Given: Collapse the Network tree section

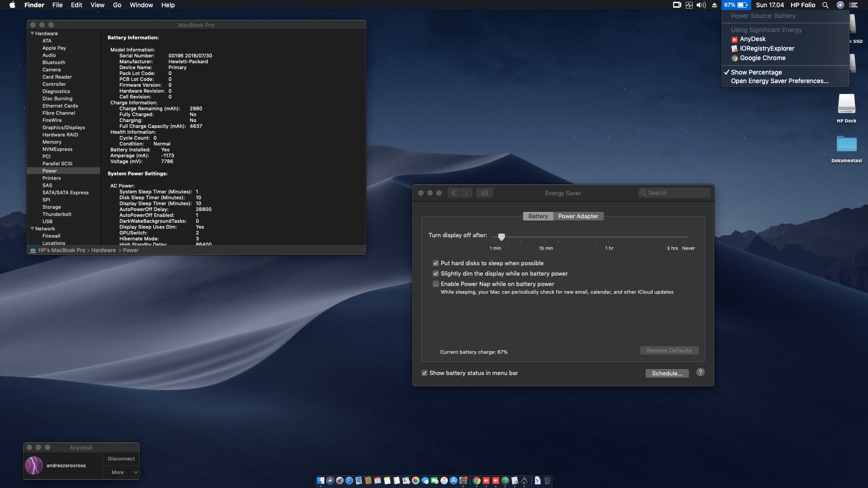Looking at the screenshot, I should [x=32, y=229].
